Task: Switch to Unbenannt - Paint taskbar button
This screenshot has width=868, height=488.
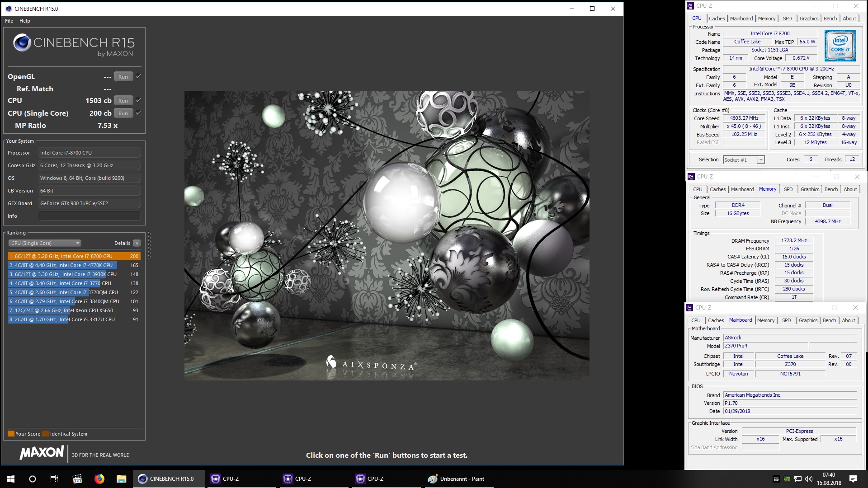Action: pyautogui.click(x=459, y=479)
